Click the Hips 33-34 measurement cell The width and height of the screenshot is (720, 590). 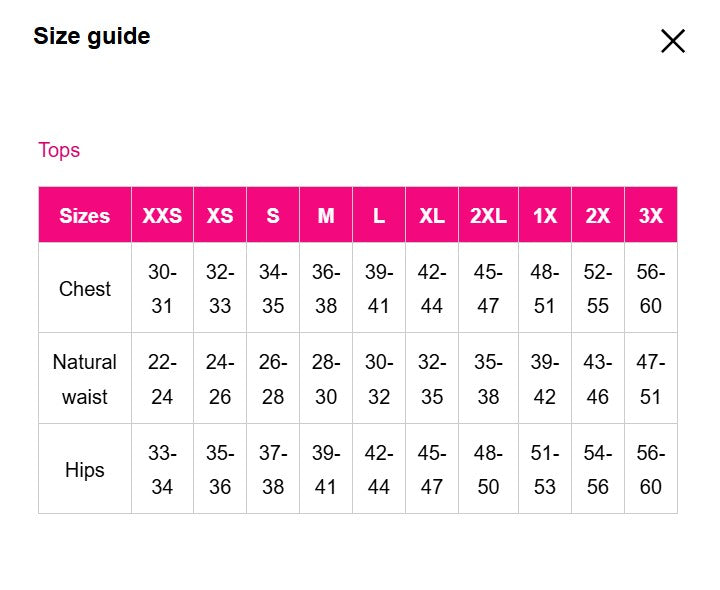162,470
